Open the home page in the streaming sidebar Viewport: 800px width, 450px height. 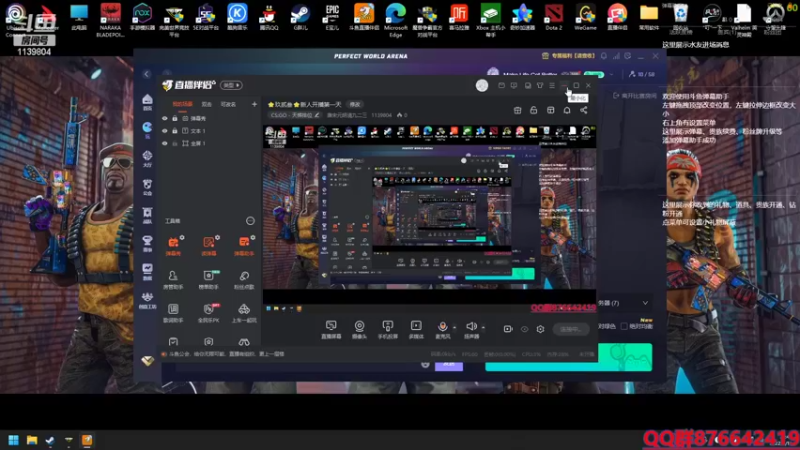pos(147,102)
